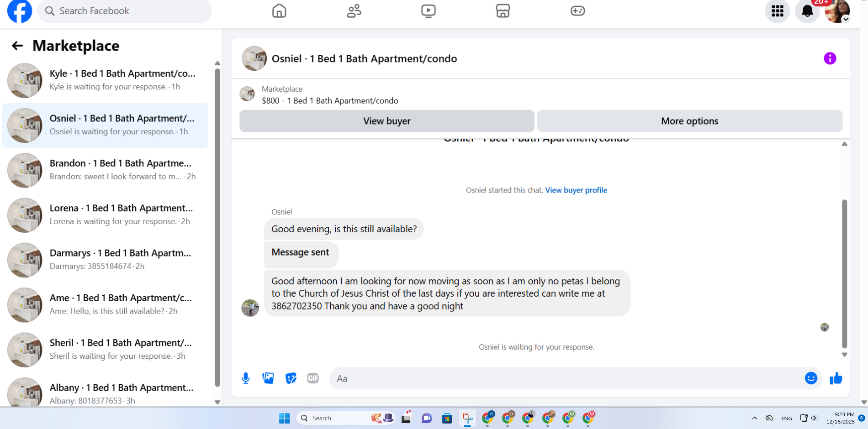Click the back arrow beside Marketplace
This screenshot has width=868, height=429.
[17, 46]
